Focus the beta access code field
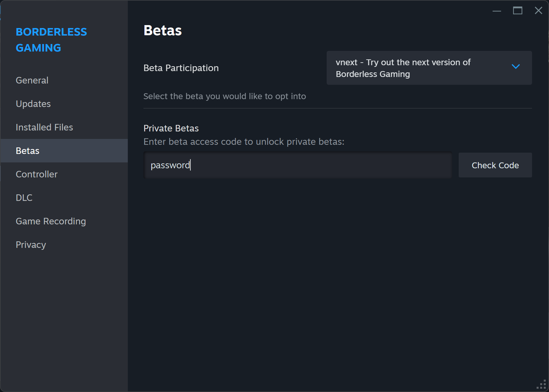 298,165
